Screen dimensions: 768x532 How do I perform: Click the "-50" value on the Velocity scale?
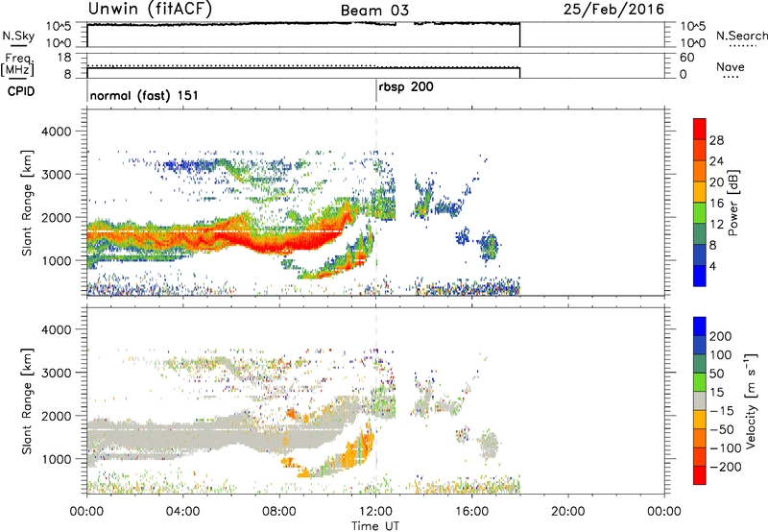point(722,429)
